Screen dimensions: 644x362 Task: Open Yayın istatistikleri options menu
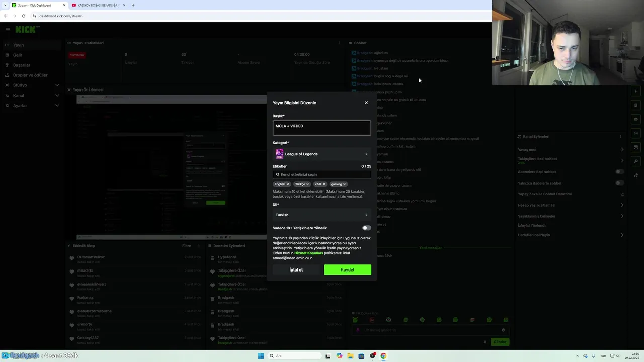340,43
